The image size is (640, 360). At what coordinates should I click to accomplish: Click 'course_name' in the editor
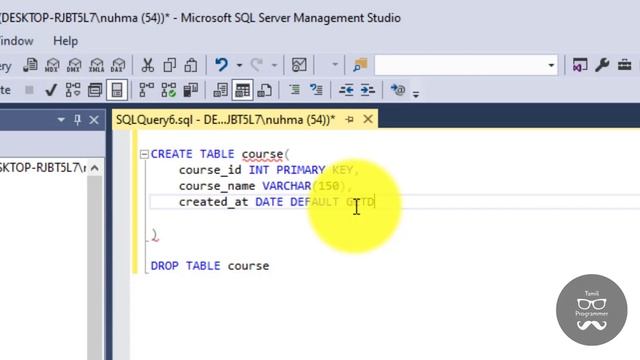[217, 186]
